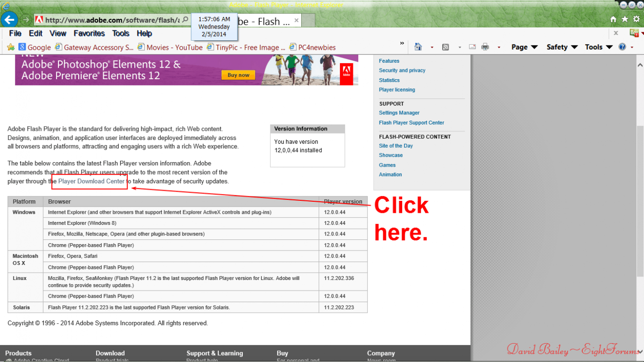This screenshot has height=362, width=644.
Task: Click the Read mail envelope icon
Action: coord(472,47)
